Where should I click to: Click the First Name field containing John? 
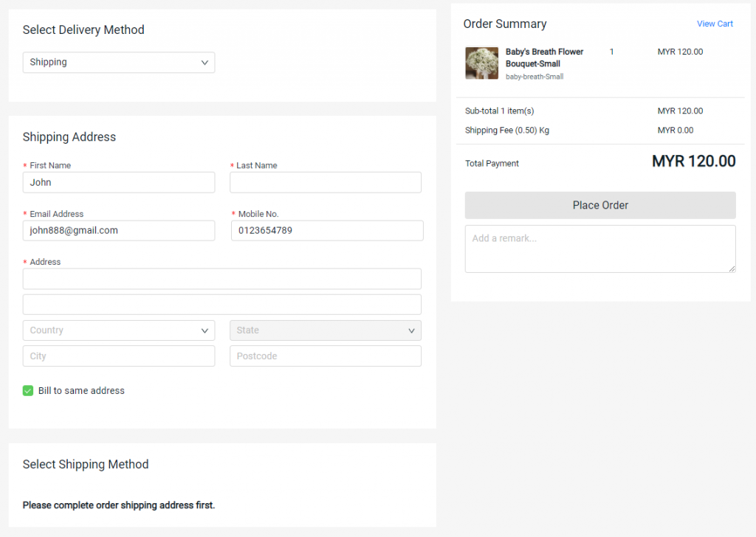point(119,182)
